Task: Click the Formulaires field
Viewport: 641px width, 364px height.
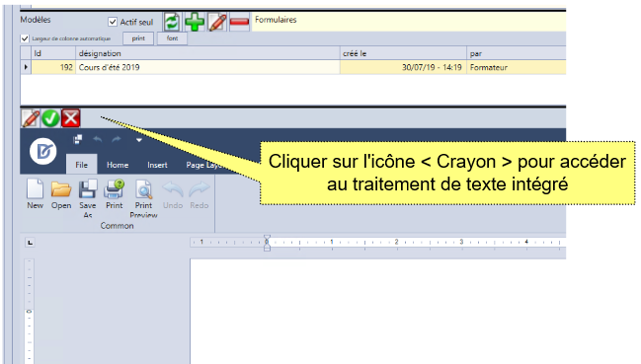Action: pos(409,22)
